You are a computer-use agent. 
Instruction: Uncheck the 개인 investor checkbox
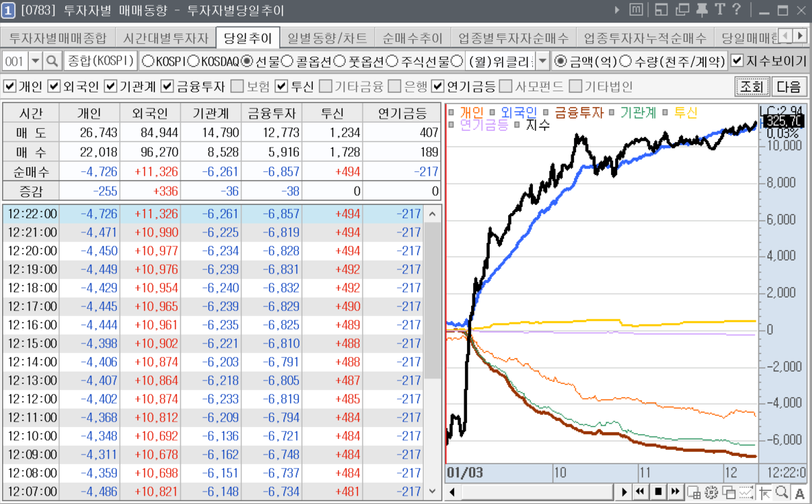(10, 86)
